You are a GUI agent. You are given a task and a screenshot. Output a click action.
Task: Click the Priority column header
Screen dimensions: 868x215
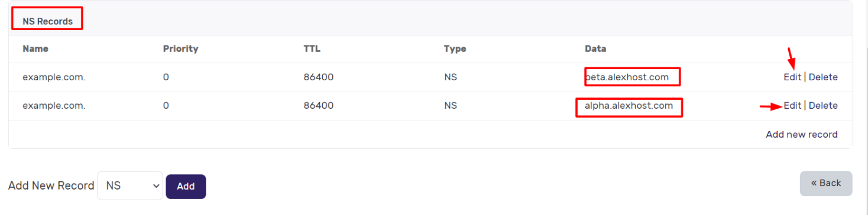[180, 48]
